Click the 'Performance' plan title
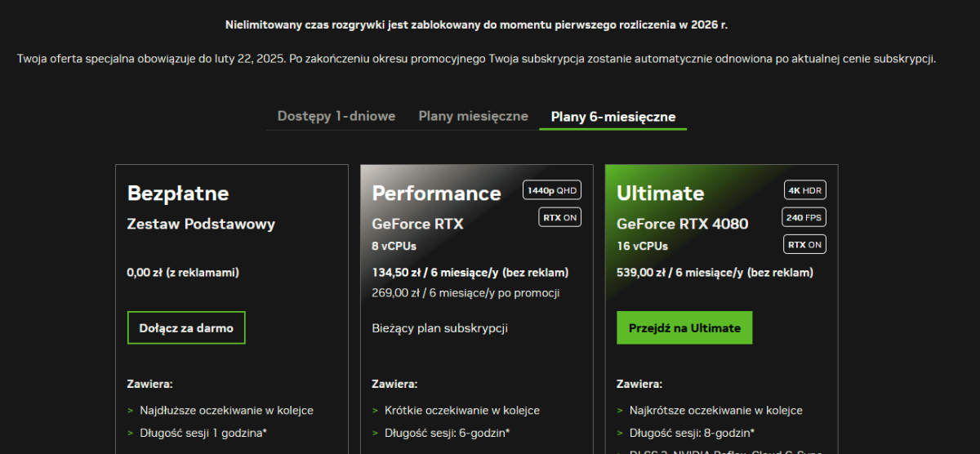 (x=436, y=193)
